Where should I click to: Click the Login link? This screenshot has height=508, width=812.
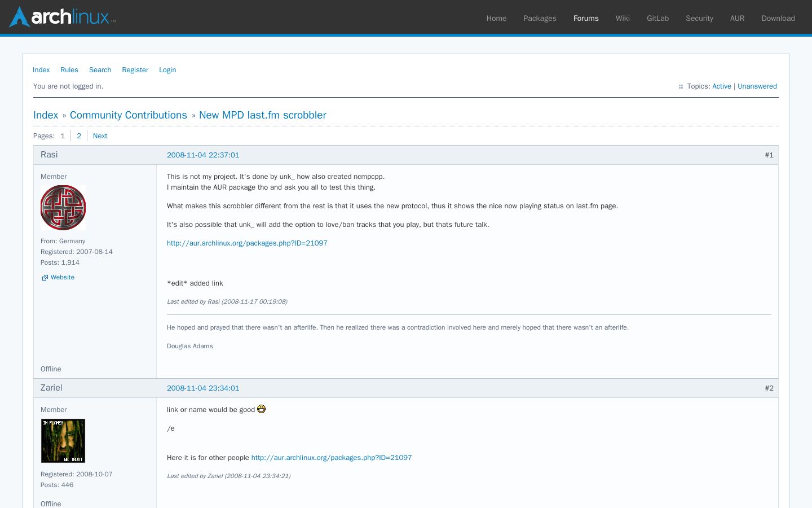point(167,70)
